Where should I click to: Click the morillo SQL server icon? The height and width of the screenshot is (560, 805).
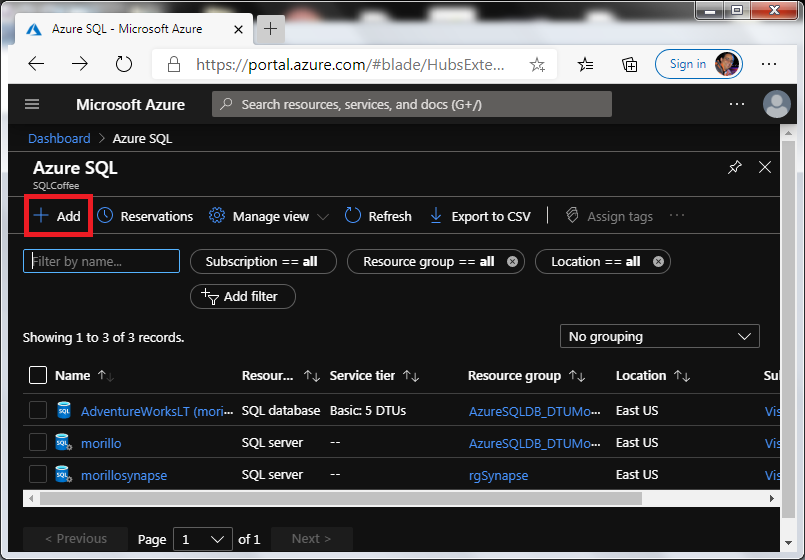(x=64, y=442)
